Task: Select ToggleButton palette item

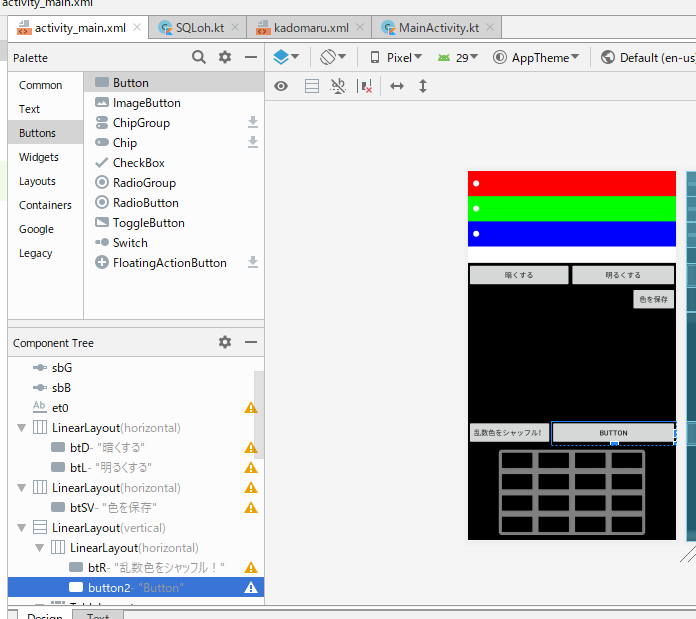Action: 174,222
